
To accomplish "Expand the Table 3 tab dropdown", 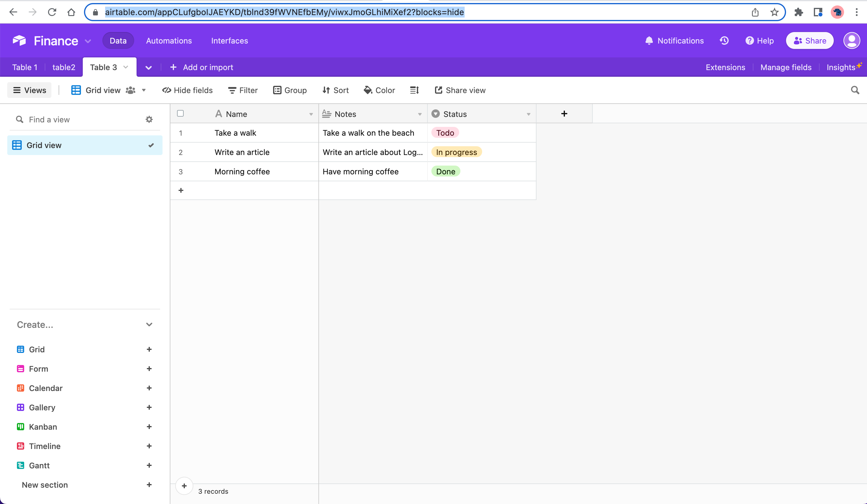I will click(125, 67).
